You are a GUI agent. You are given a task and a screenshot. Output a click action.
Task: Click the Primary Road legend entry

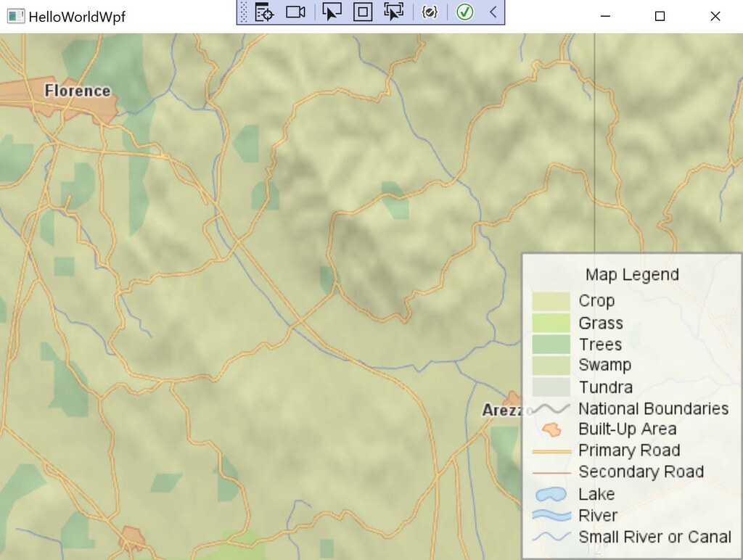[628, 450]
